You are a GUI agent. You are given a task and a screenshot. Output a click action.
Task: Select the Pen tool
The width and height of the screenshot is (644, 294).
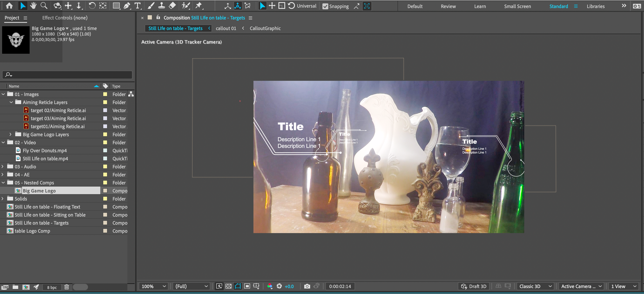[x=127, y=5]
